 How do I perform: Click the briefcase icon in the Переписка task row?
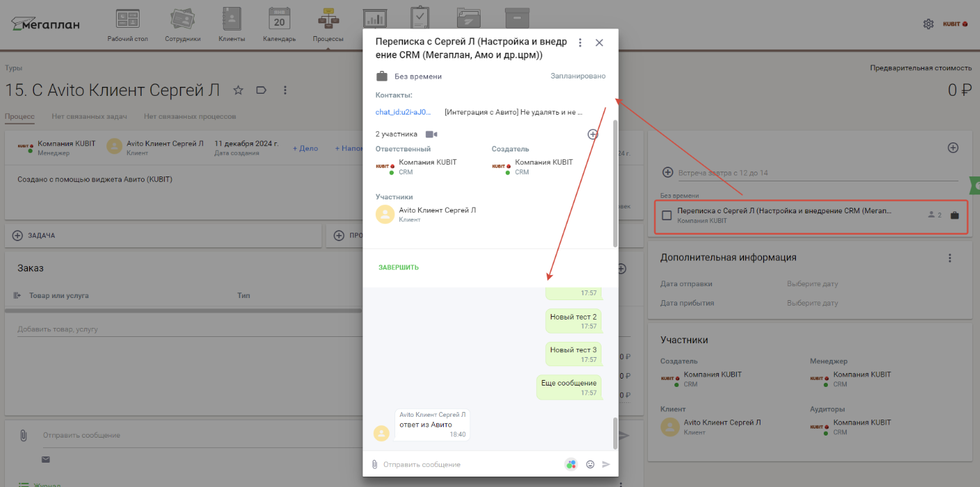coord(955,215)
